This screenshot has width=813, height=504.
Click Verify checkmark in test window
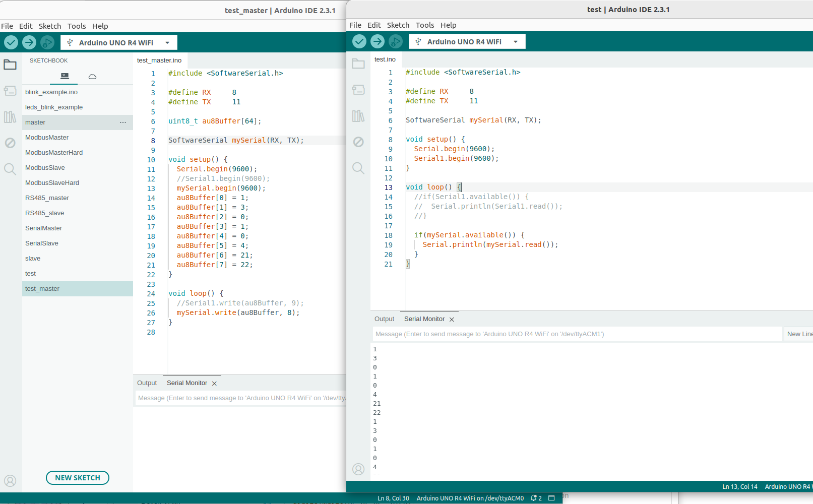359,41
